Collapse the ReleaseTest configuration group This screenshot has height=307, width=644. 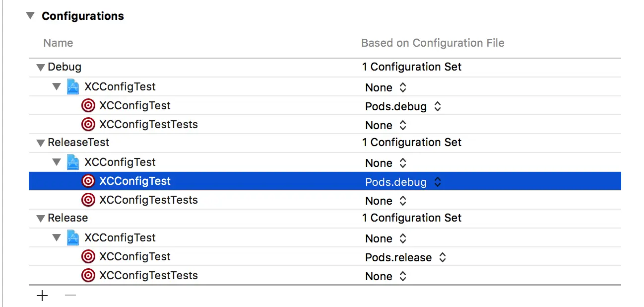coord(41,143)
